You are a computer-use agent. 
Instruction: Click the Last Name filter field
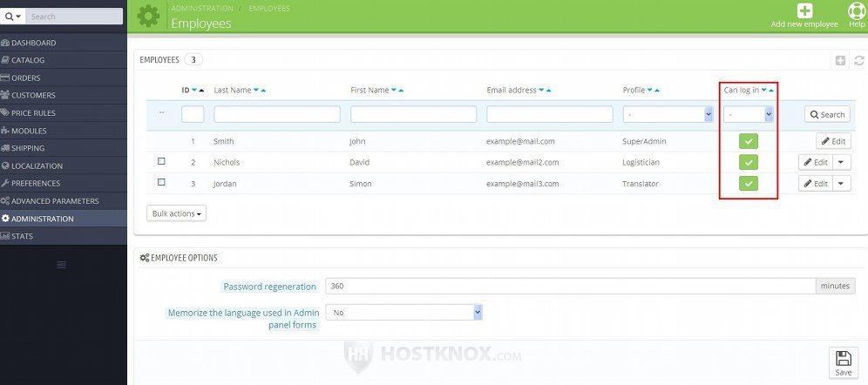(x=277, y=114)
